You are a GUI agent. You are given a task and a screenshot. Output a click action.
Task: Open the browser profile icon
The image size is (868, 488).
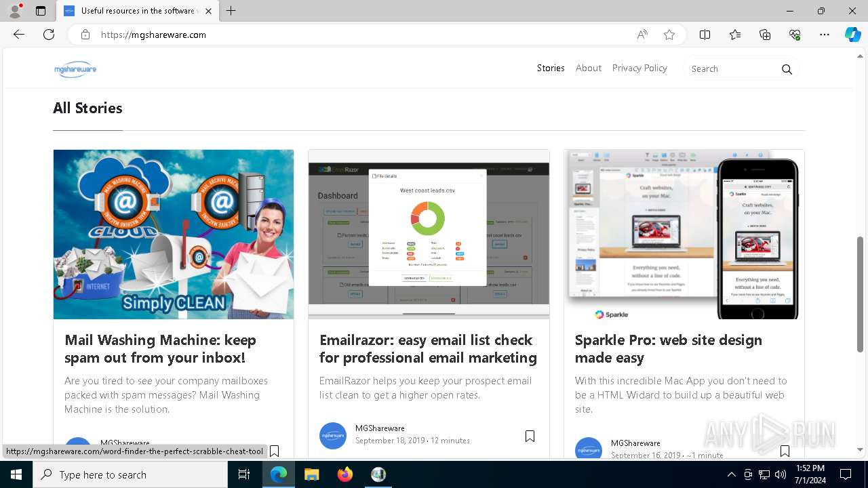point(15,11)
